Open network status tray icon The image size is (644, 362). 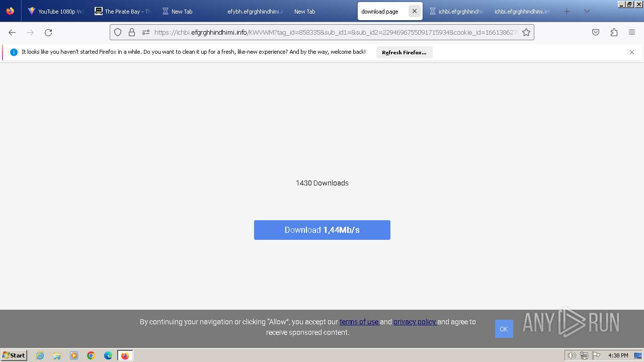[584, 355]
